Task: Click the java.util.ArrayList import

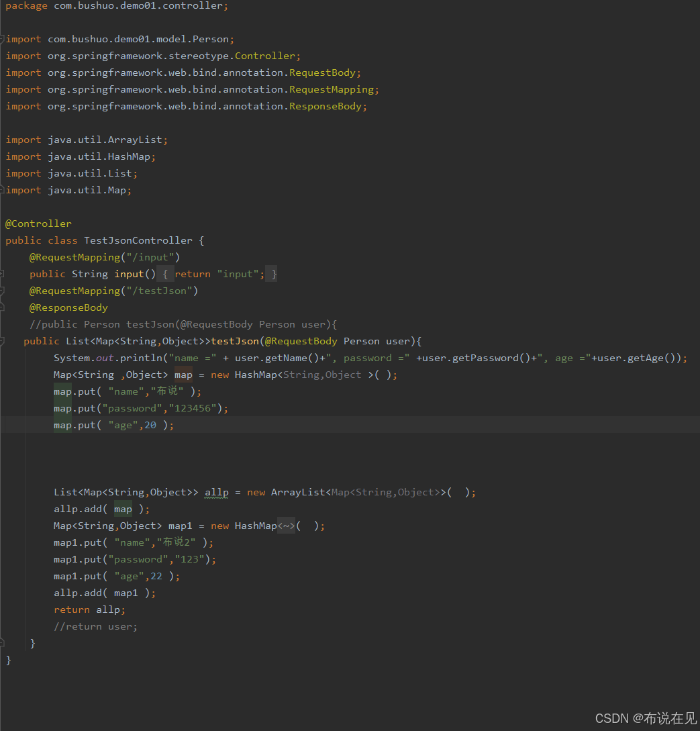Action: click(87, 140)
